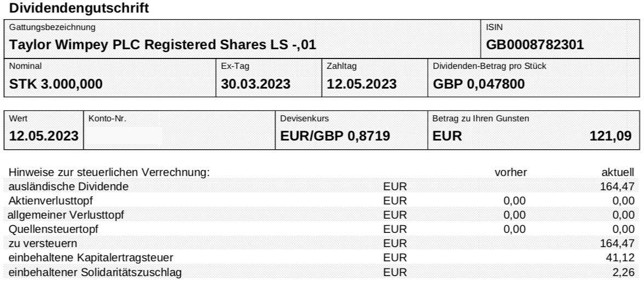Select dividend per share GBP 0,047800
The image size is (644, 281).
[479, 84]
